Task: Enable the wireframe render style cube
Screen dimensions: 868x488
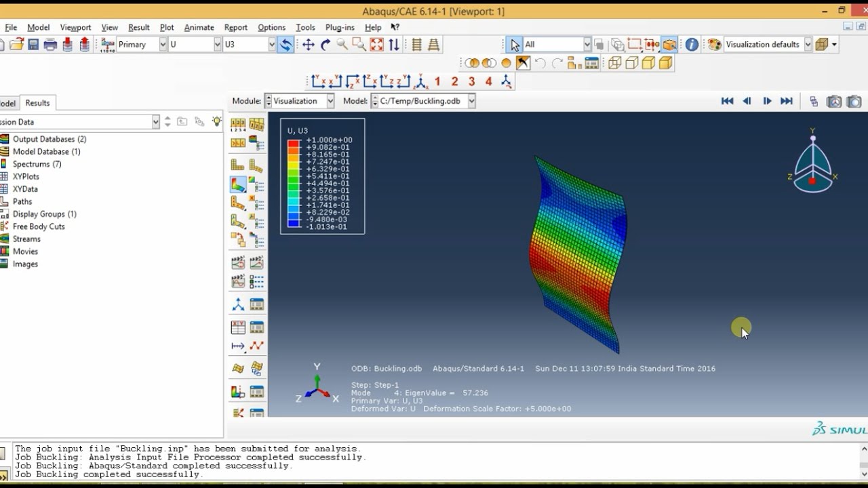Action: click(615, 63)
